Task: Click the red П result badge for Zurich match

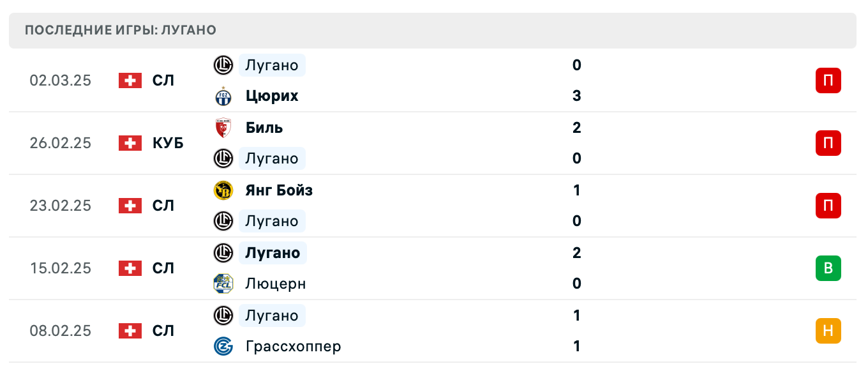Action: [x=828, y=80]
